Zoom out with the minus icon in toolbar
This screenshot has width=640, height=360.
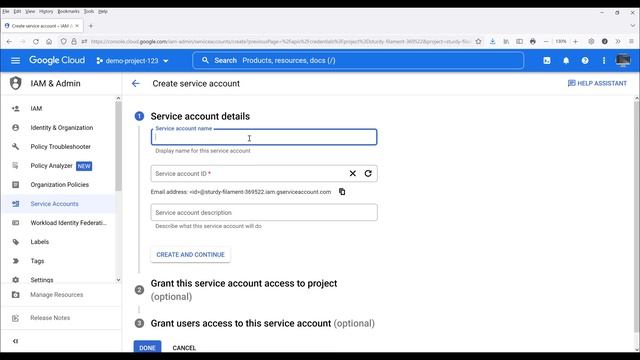[546, 42]
